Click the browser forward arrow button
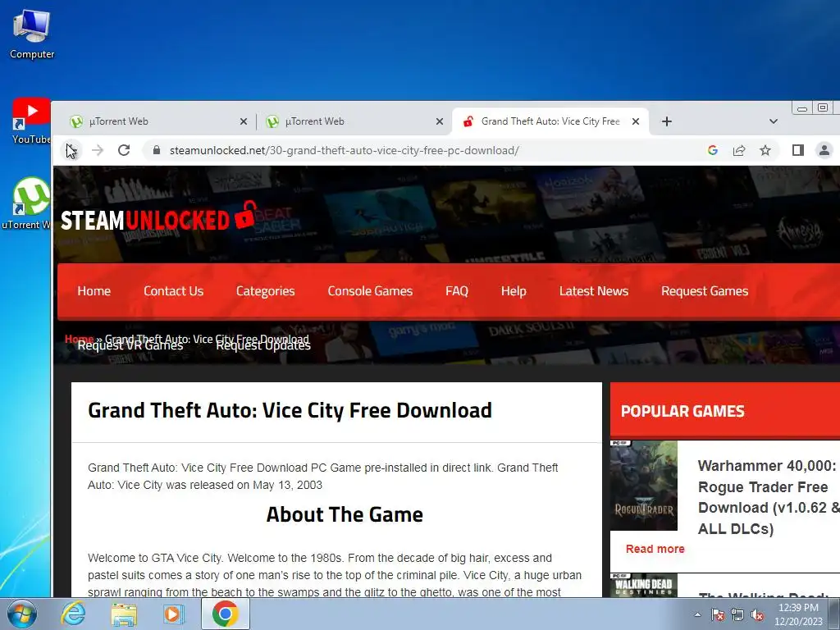This screenshot has height=630, width=840. [98, 151]
